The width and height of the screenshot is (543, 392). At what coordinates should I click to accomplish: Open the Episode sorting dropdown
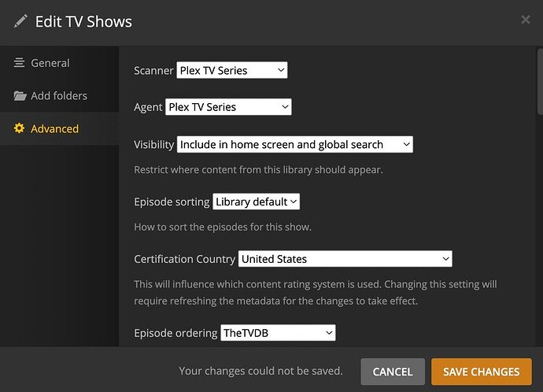(256, 202)
